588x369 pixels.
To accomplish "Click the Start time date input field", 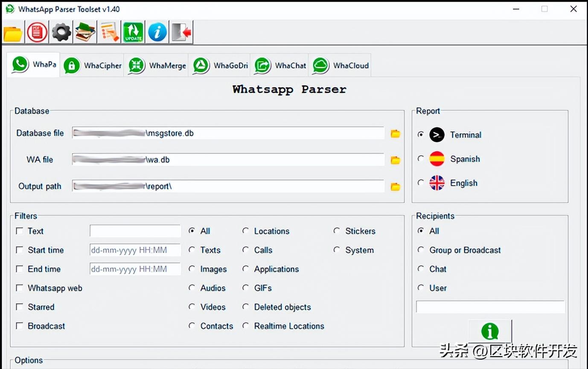I will (135, 250).
